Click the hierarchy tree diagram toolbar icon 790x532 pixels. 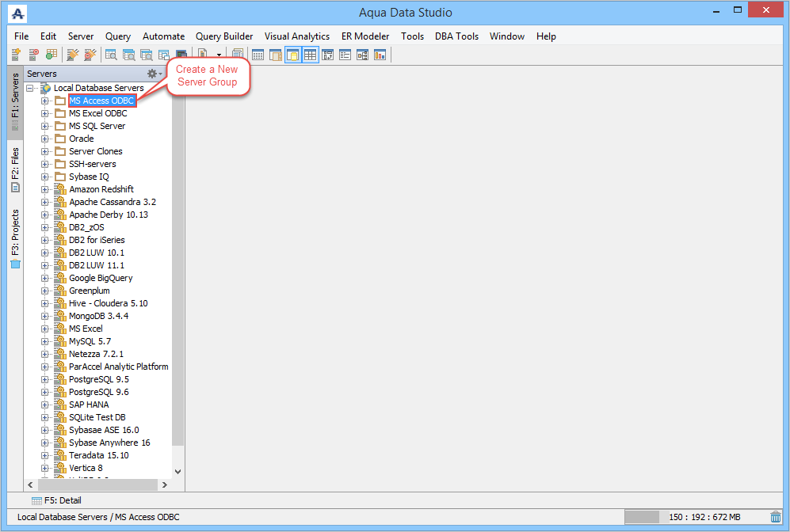[x=362, y=55]
